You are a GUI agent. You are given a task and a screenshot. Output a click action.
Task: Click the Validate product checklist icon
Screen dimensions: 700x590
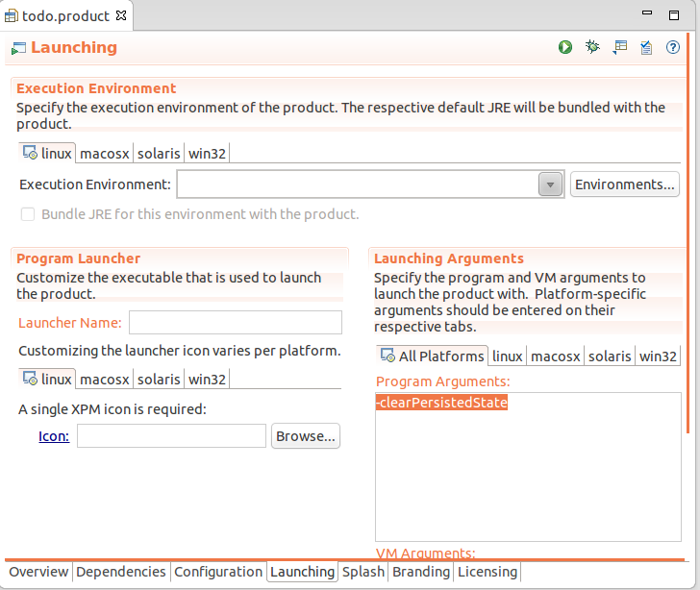646,47
